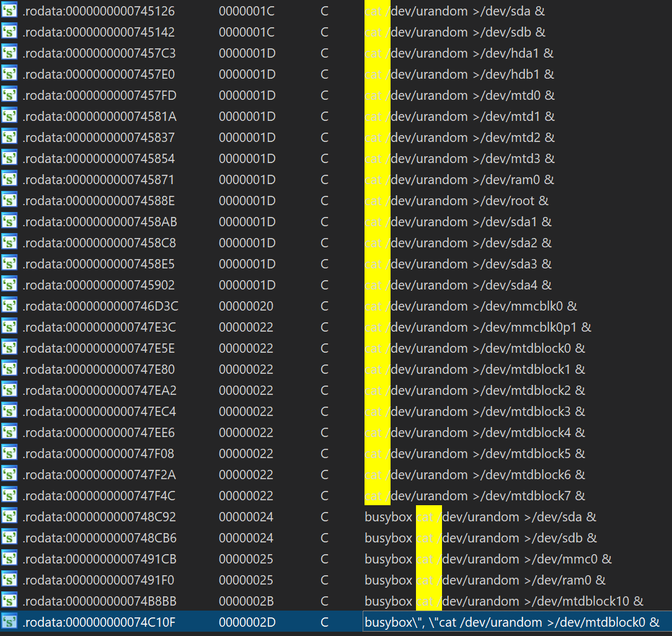The image size is (672, 636).
Task: Click address .rodata:0000000000747EE6
Action: pyautogui.click(x=99, y=433)
